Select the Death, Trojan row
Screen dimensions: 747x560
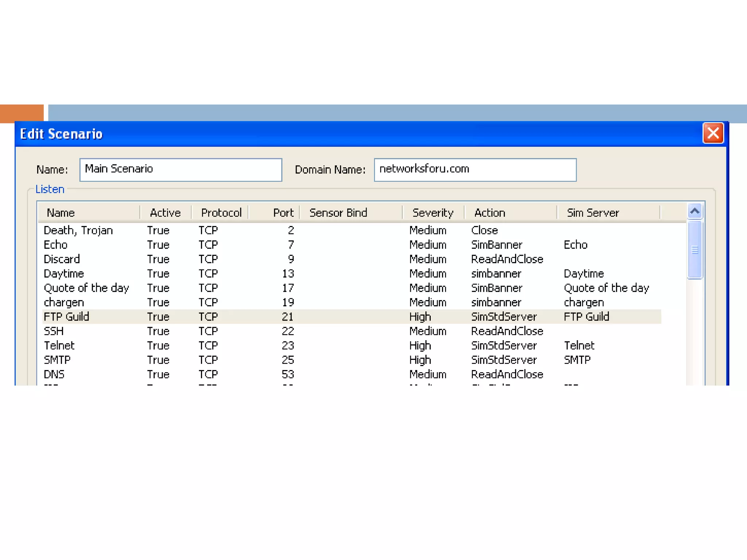78,230
